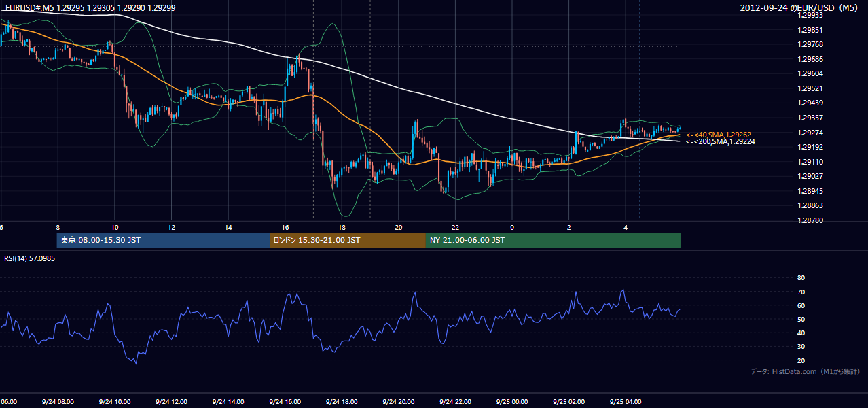
Task: Select the 40 SMA 1.29262 label
Action: 719,135
